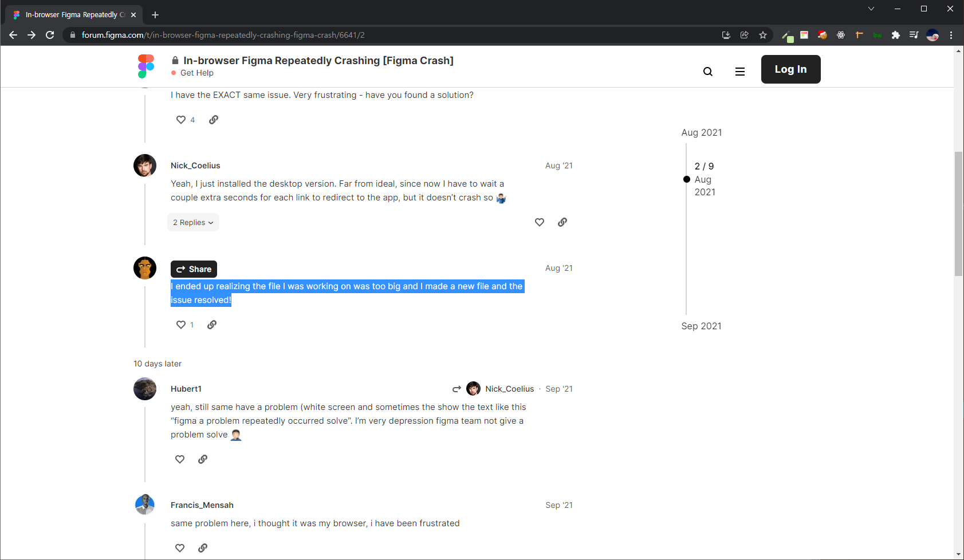Open the Get Help category link

pos(192,73)
